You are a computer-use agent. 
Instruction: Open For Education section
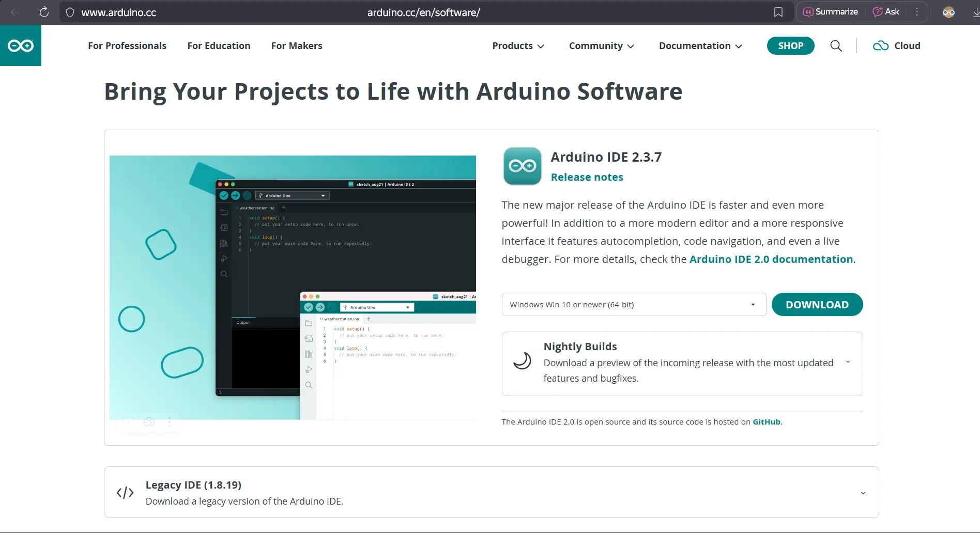[219, 45]
